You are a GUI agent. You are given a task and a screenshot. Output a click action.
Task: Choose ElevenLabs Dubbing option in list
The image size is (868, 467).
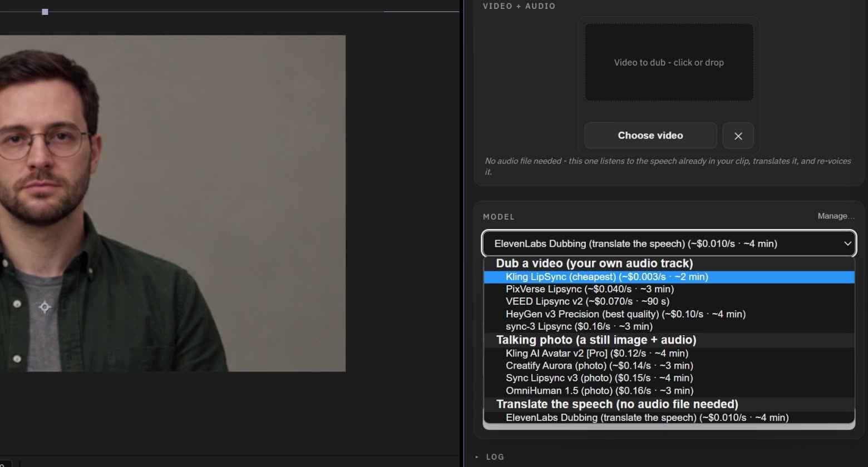click(669, 418)
